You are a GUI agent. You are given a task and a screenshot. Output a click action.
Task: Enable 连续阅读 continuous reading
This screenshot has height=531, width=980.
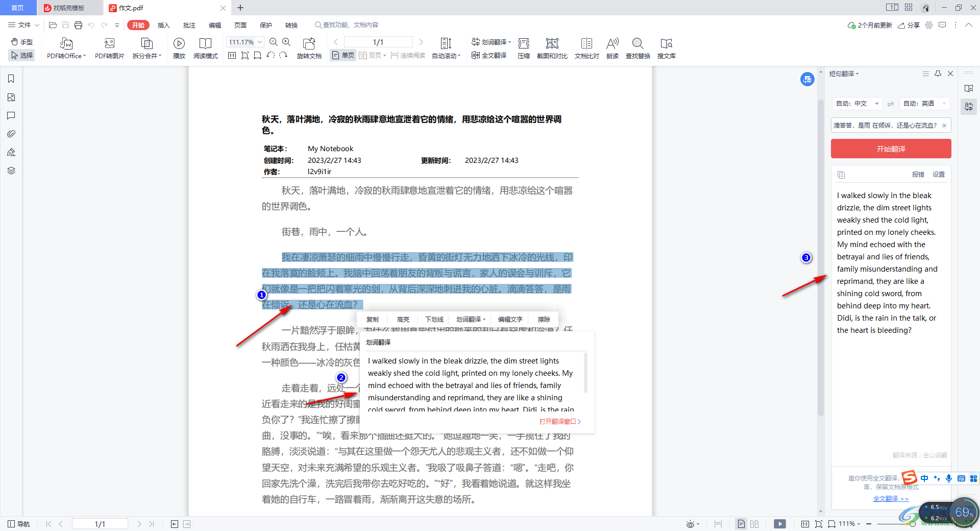click(x=408, y=55)
